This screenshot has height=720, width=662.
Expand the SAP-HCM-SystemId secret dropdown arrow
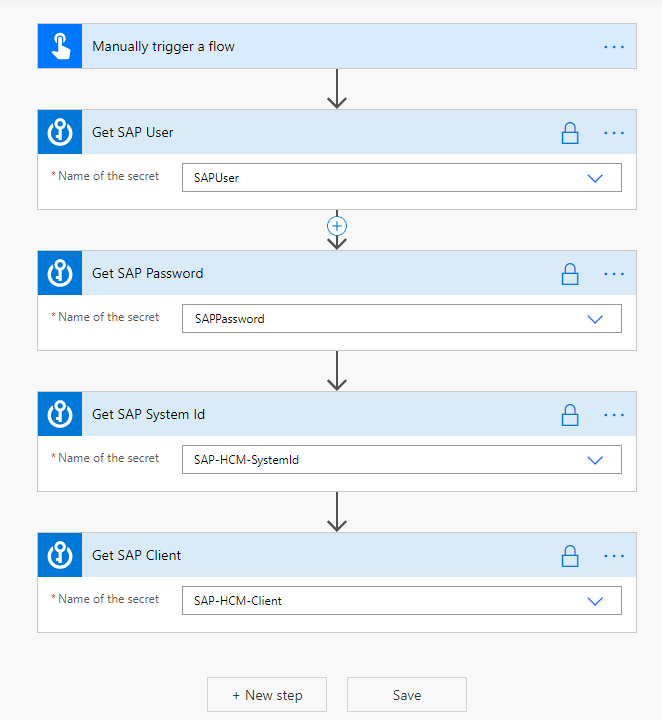pyautogui.click(x=595, y=460)
